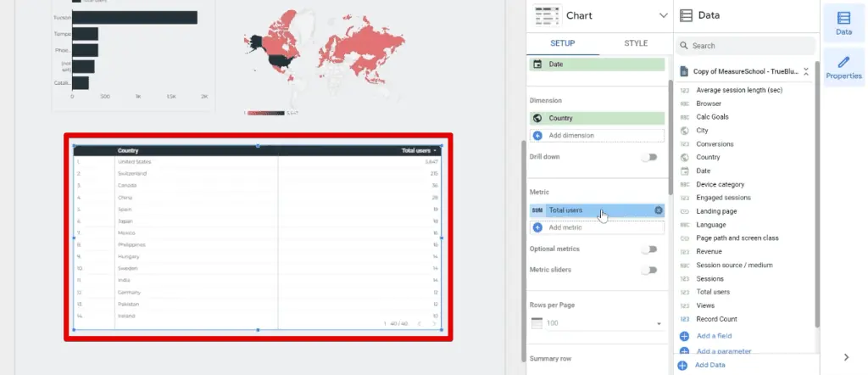Viewport: 868px width, 375px height.
Task: Click the globe icon next to City
Action: (x=685, y=131)
